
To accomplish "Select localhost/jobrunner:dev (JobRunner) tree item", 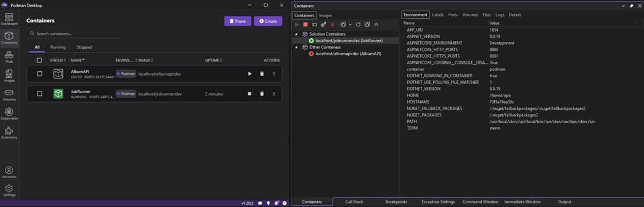I will coord(349,40).
